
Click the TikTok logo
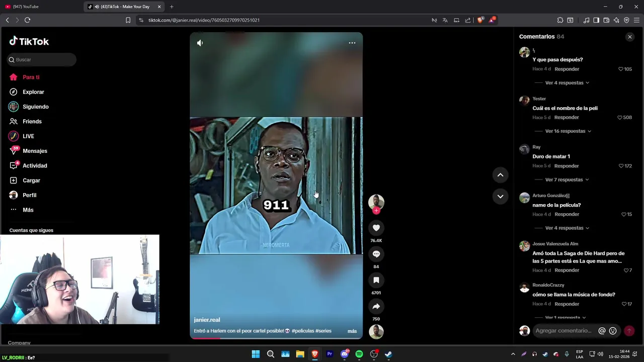(x=29, y=42)
